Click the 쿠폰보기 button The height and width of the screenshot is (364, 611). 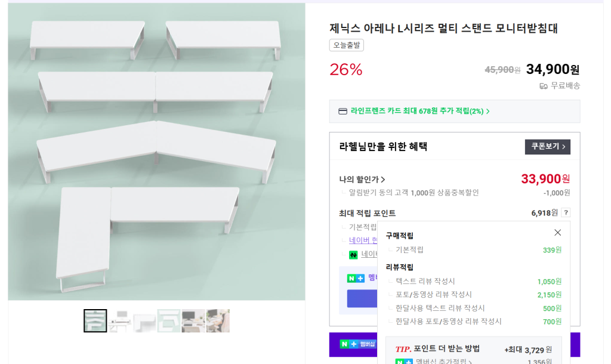[x=547, y=147]
